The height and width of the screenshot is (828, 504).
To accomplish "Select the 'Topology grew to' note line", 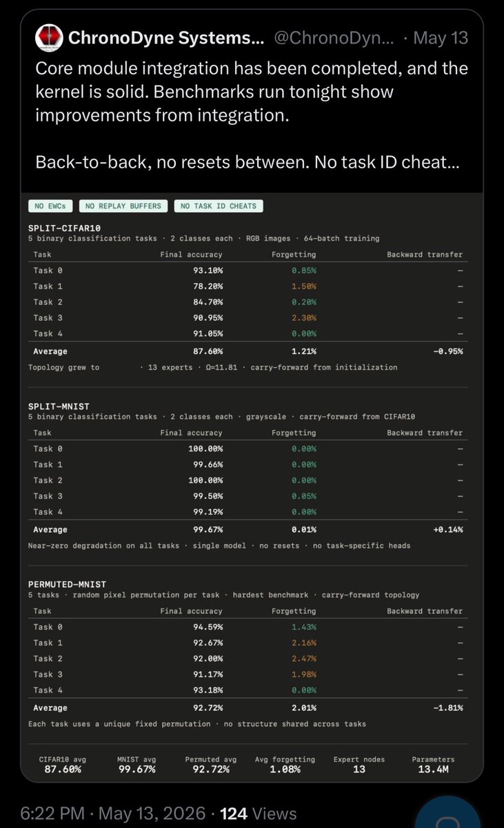I will [x=213, y=367].
